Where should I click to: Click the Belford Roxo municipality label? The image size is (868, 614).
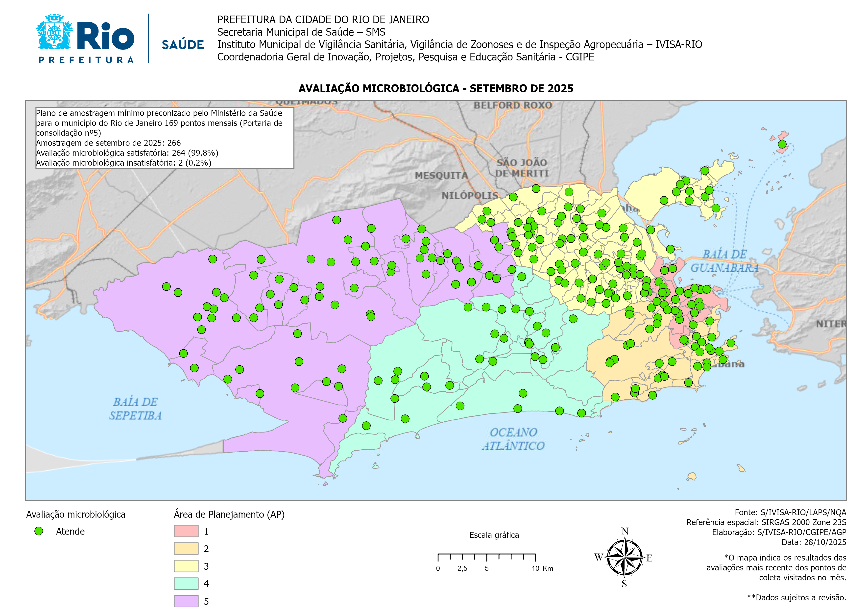(513, 105)
